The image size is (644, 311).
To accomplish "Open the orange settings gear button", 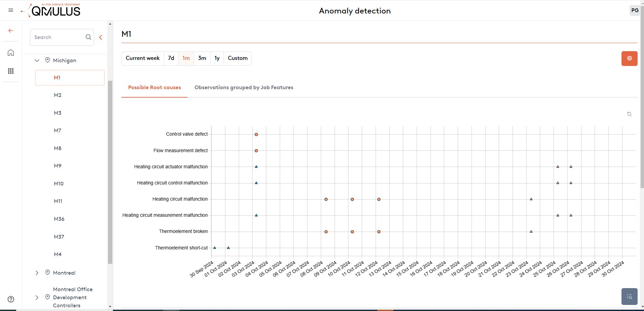I will point(629,59).
